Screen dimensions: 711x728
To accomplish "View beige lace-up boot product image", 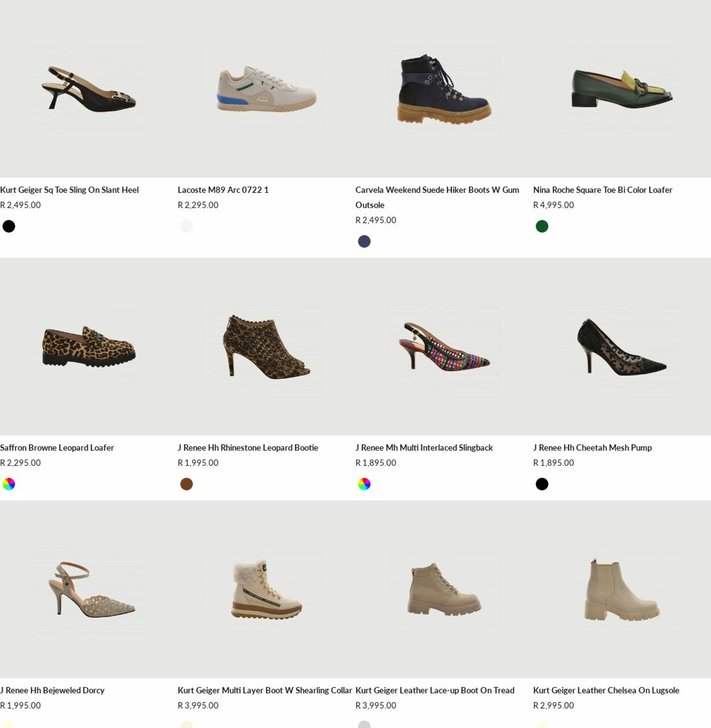I will click(x=444, y=589).
